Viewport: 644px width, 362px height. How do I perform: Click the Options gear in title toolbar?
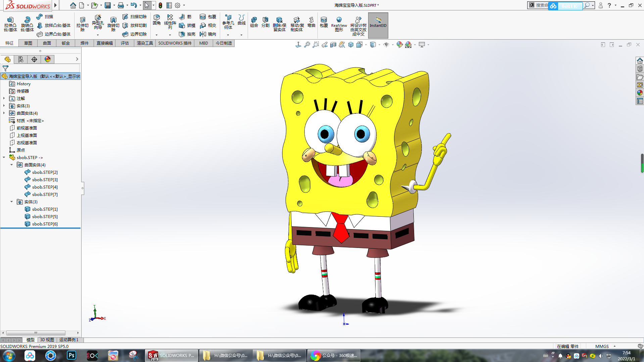(x=178, y=5)
